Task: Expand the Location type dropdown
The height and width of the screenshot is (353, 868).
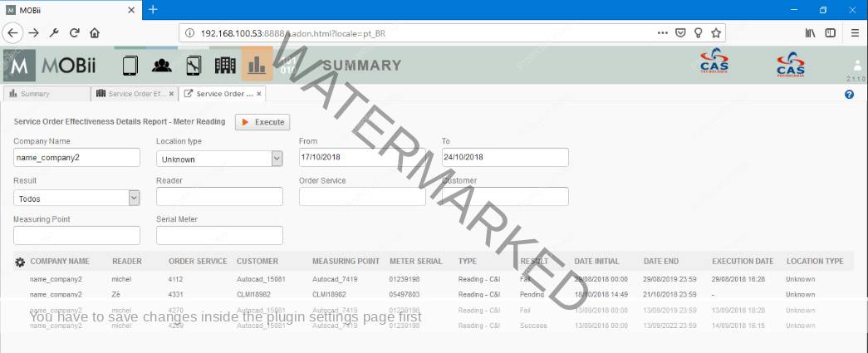Action: (277, 158)
